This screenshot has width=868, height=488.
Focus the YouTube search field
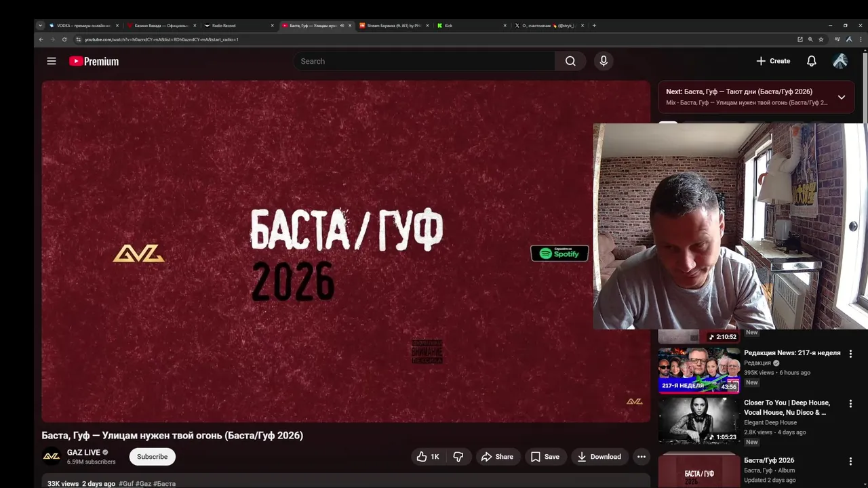pyautogui.click(x=425, y=61)
